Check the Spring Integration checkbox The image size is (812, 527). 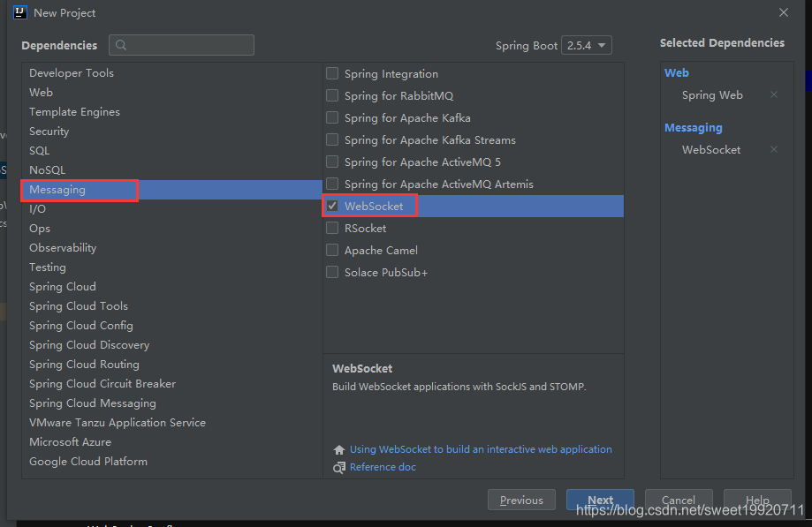click(x=332, y=73)
